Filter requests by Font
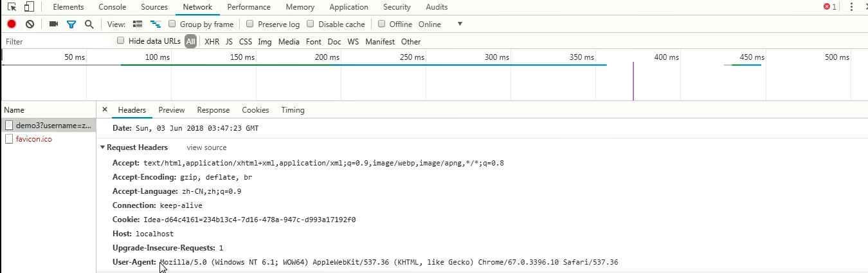 (x=314, y=41)
